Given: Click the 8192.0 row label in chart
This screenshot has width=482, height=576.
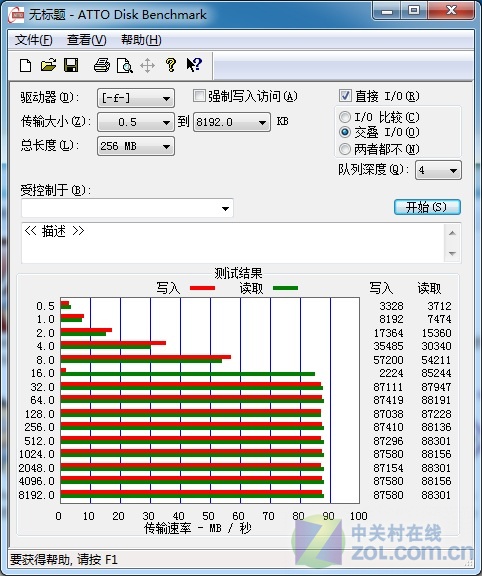Looking at the screenshot, I should (x=37, y=495).
